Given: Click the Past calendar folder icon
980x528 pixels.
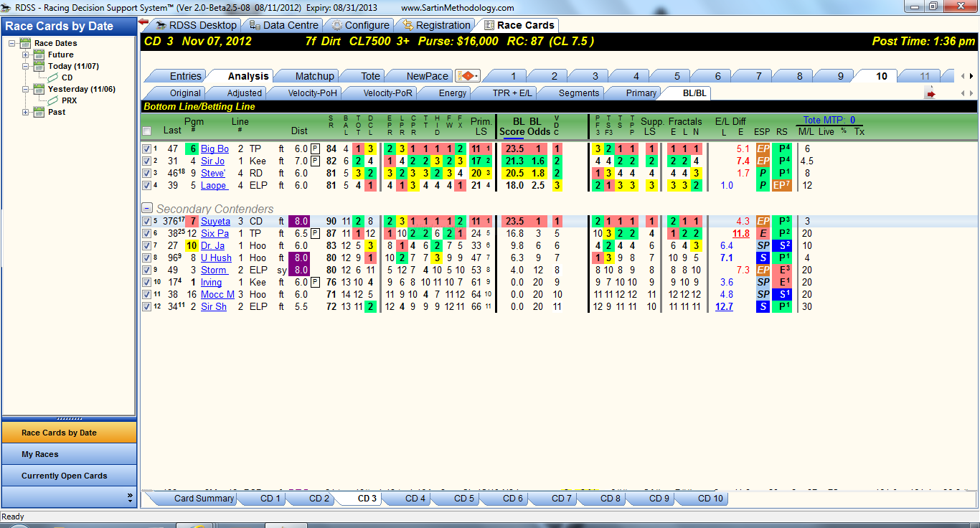Looking at the screenshot, I should (39, 112).
